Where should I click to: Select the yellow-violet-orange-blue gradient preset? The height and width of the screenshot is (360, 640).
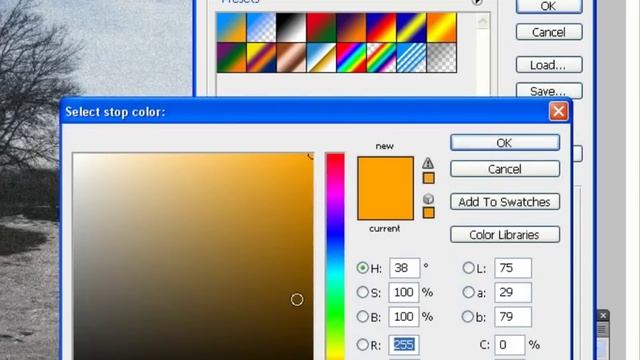pos(261,58)
